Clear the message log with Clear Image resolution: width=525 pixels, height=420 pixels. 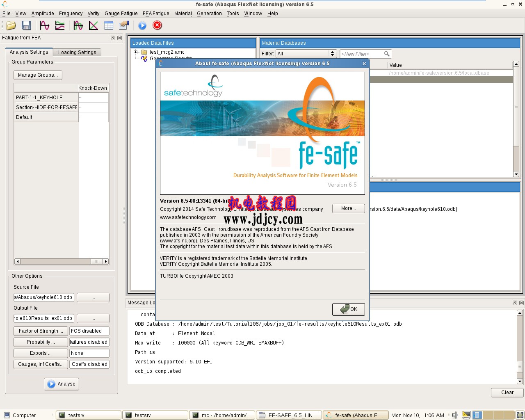[x=507, y=393]
